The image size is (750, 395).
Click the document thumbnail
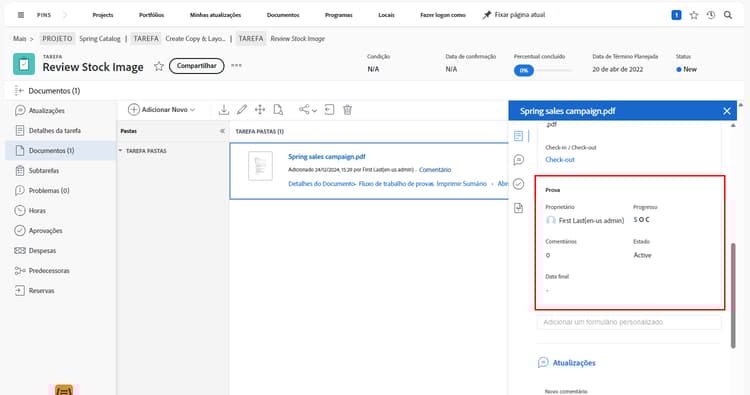(260, 166)
